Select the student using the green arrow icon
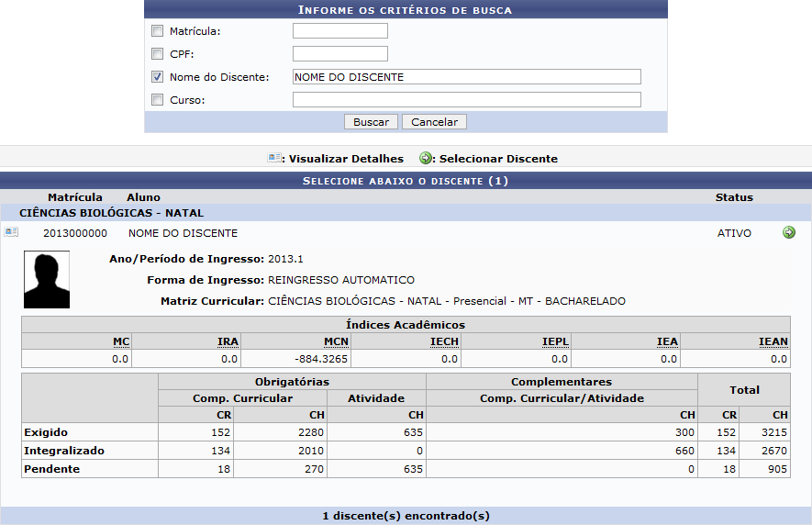Image resolution: width=812 pixels, height=525 pixels. click(x=789, y=233)
